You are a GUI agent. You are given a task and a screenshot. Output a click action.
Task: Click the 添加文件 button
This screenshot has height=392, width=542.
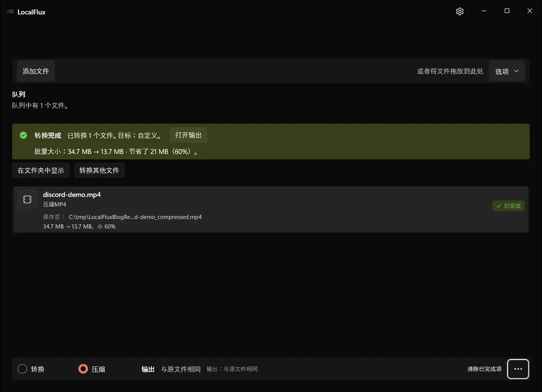pyautogui.click(x=36, y=71)
